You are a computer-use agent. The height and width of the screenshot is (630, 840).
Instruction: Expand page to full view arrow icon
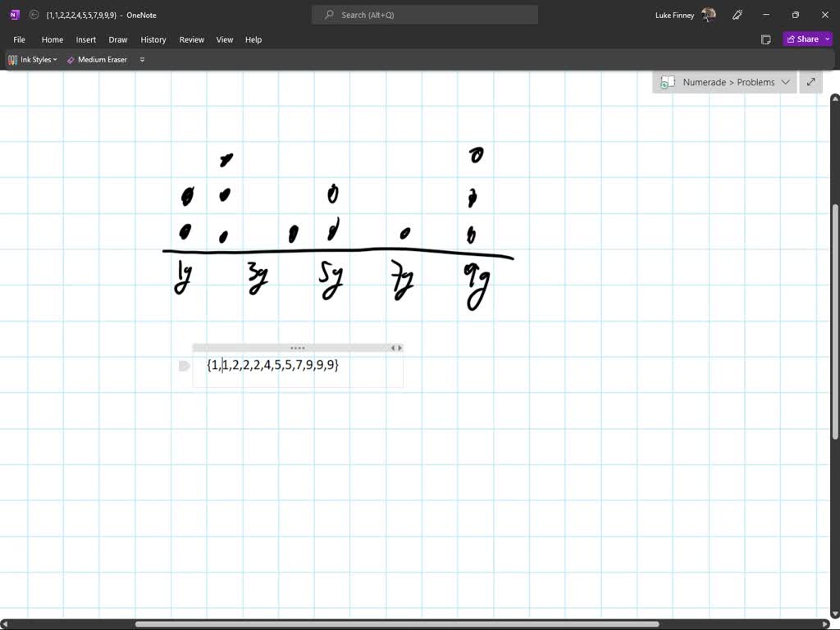(x=810, y=82)
